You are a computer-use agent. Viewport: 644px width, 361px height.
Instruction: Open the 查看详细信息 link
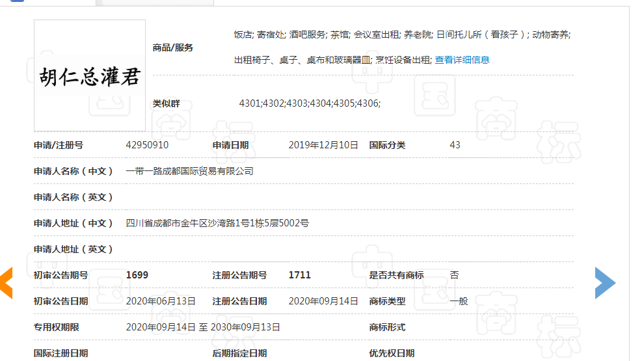[x=462, y=60]
